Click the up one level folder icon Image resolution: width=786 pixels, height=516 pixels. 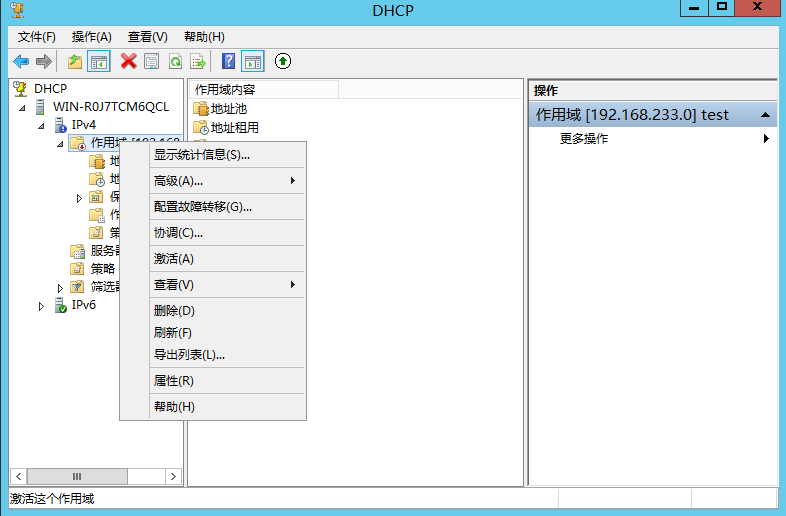(x=75, y=61)
